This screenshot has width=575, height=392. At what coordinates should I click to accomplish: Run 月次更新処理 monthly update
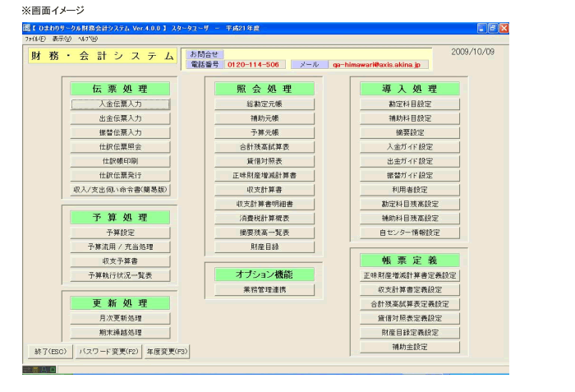[x=120, y=318]
